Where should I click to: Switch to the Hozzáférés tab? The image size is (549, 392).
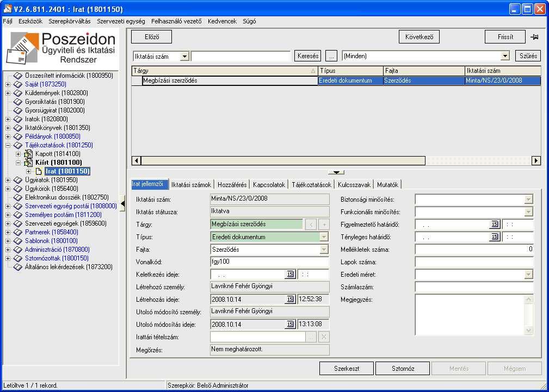pos(232,184)
